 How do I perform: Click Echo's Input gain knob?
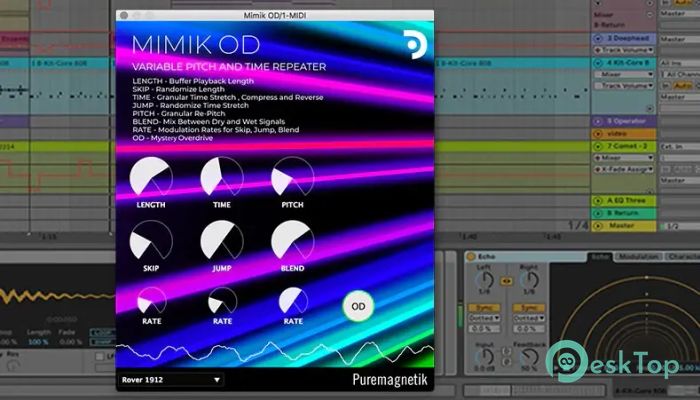(484, 357)
